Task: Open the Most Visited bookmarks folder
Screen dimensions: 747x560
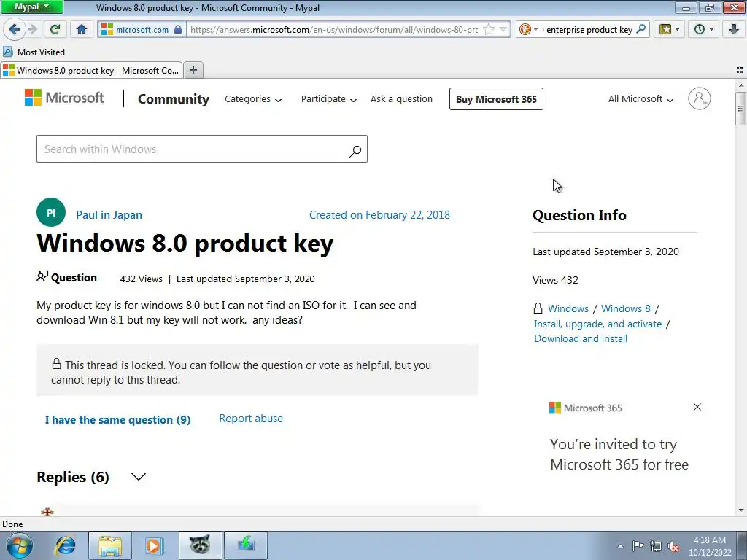Action: click(34, 52)
